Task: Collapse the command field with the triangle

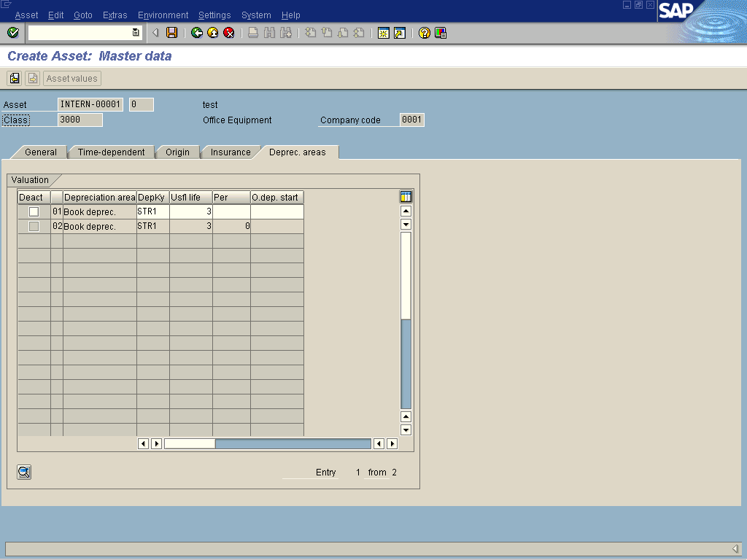Action: [155, 33]
